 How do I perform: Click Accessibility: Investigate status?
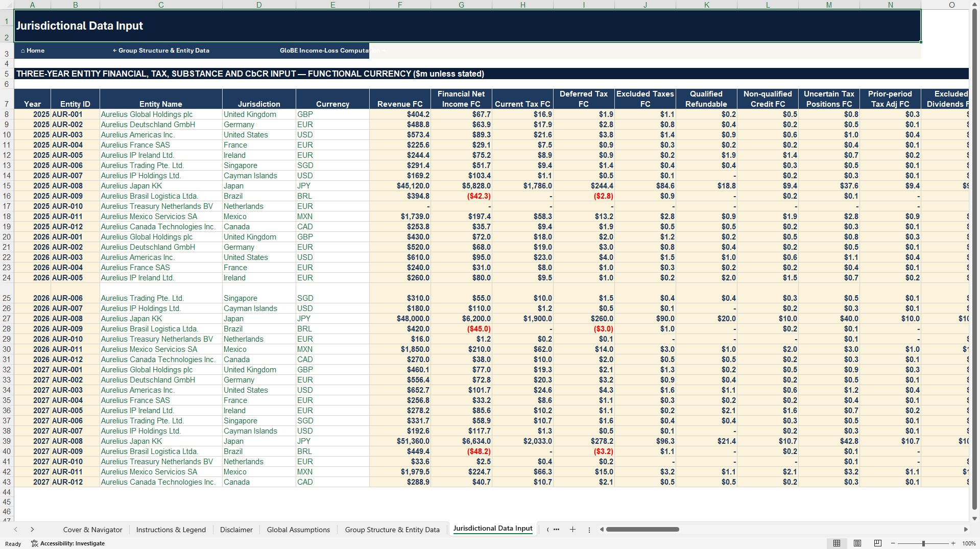tap(68, 543)
